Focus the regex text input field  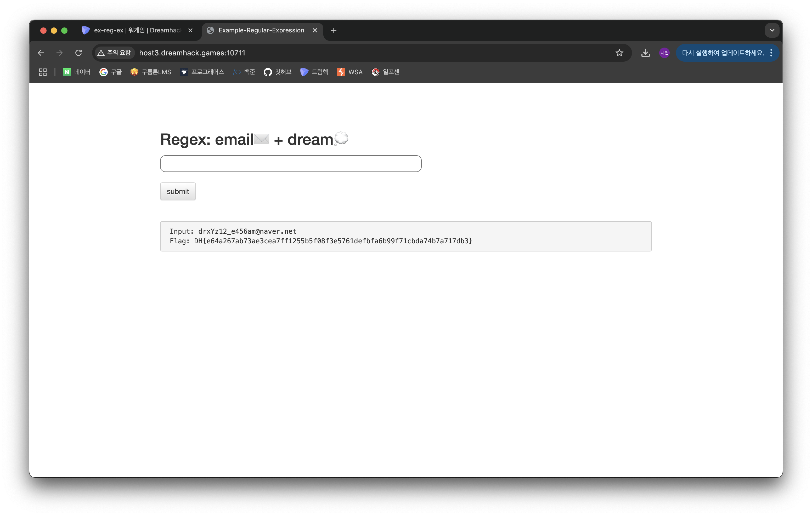coord(290,163)
